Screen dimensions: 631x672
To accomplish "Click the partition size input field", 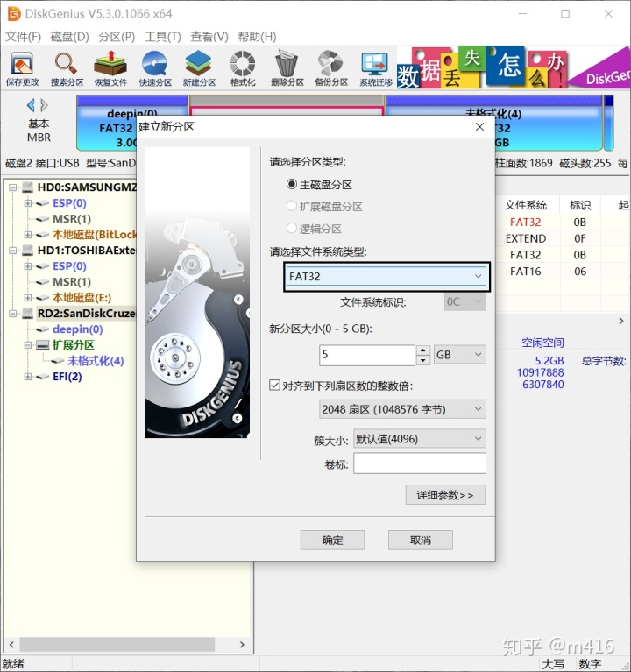I will point(367,355).
